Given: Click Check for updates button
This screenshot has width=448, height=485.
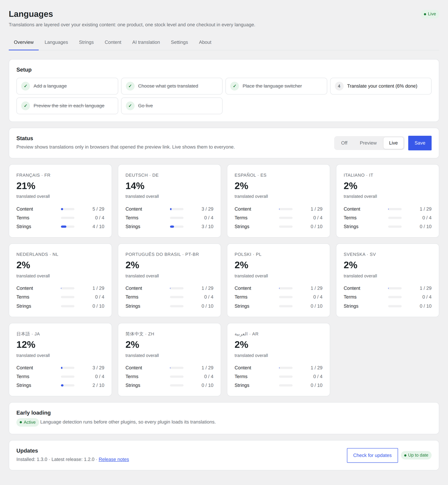Looking at the screenshot, I should [372, 455].
